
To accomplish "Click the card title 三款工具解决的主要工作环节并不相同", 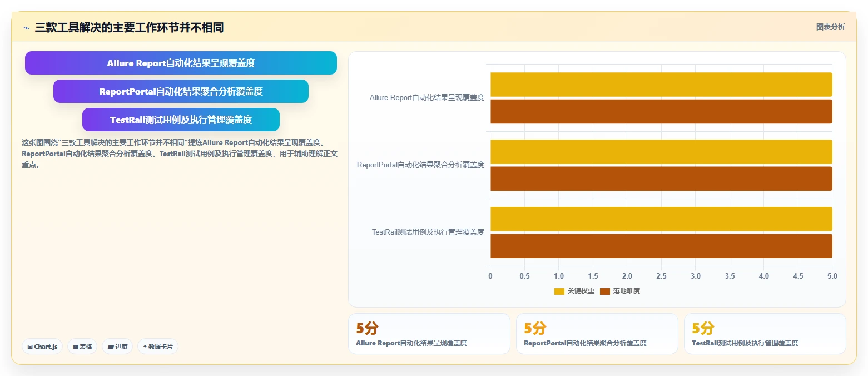I will tap(129, 27).
